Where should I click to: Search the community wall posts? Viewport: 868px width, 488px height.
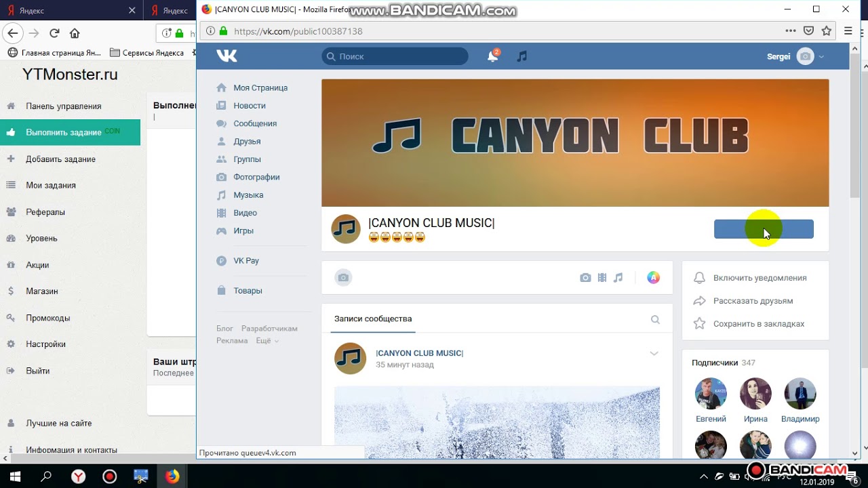click(x=655, y=320)
